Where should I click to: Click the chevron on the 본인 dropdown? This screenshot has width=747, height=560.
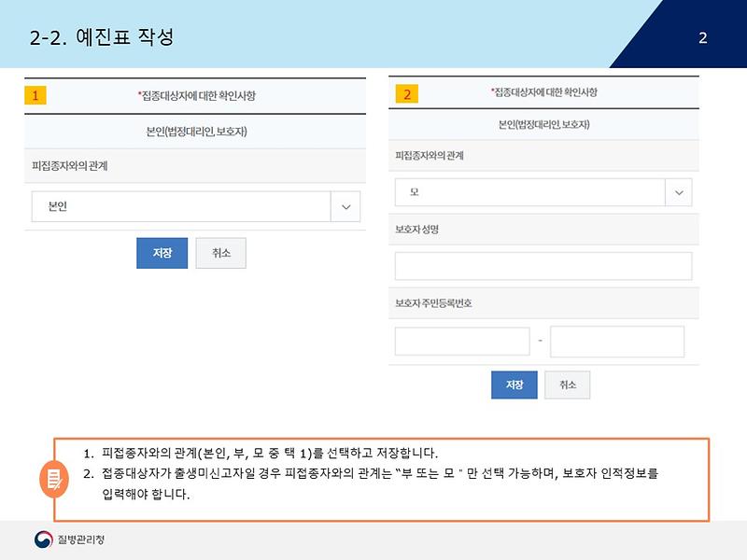point(345,205)
